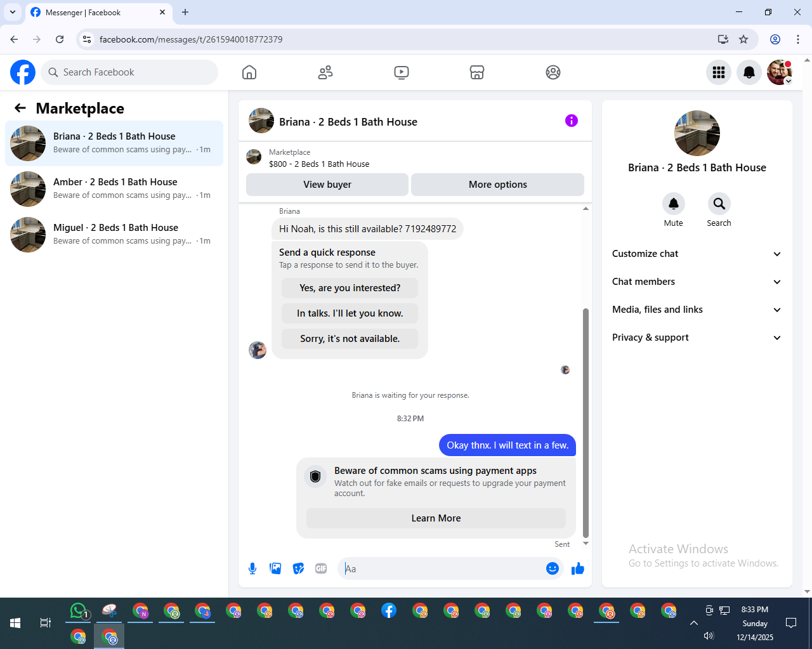The height and width of the screenshot is (649, 812).
Task: Open the nine-dot Menu grid icon
Action: click(x=719, y=72)
